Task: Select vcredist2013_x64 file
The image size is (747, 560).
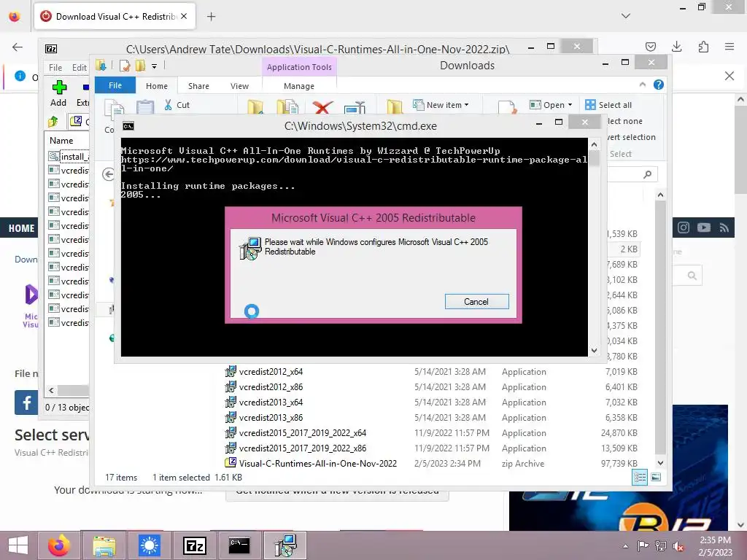Action: coord(271,402)
